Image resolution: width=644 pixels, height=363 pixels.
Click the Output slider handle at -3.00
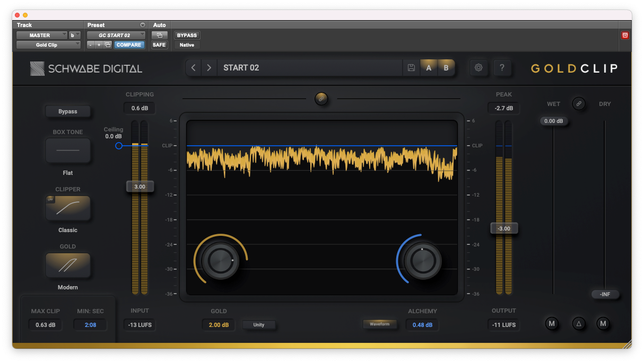tap(503, 228)
